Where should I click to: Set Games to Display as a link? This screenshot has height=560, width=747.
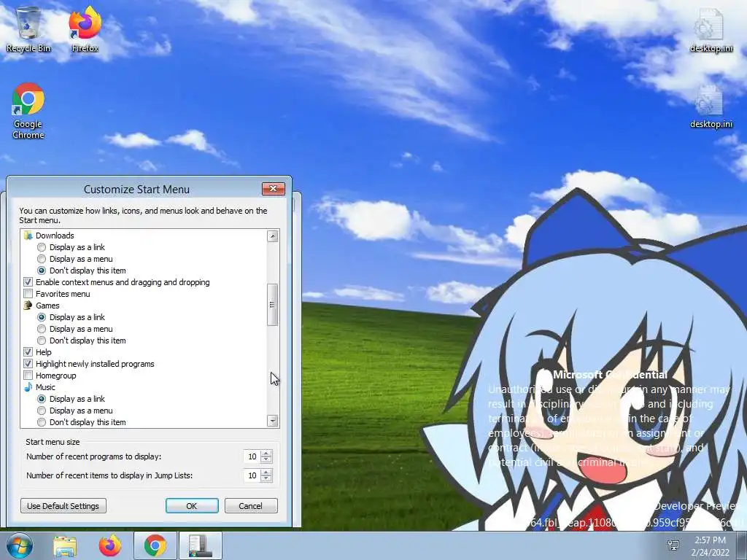pyautogui.click(x=42, y=317)
